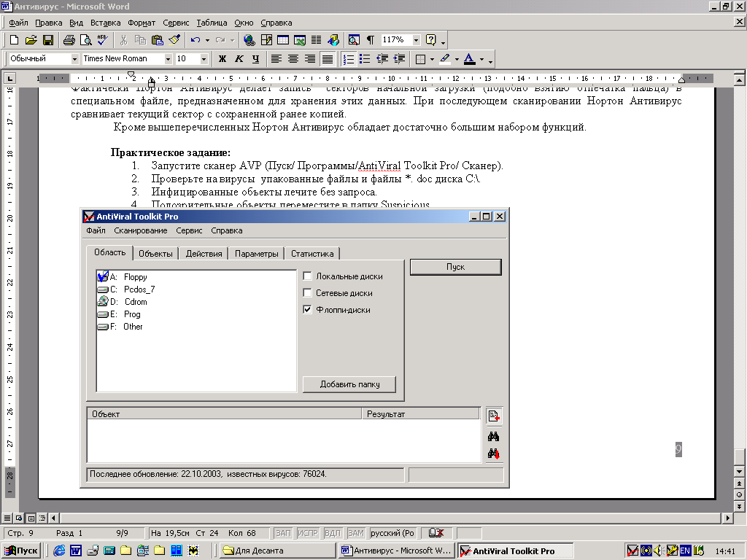Click the Пуск scan button in AVP

tap(455, 267)
